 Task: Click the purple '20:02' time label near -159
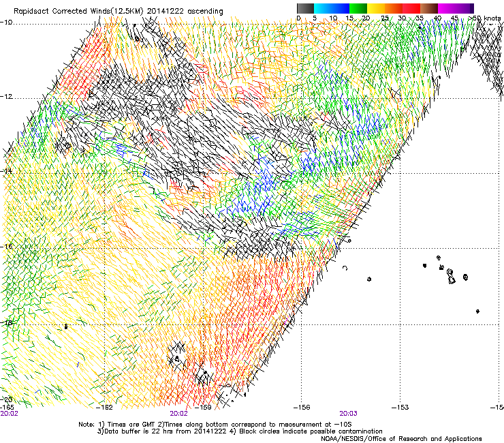tap(178, 414)
